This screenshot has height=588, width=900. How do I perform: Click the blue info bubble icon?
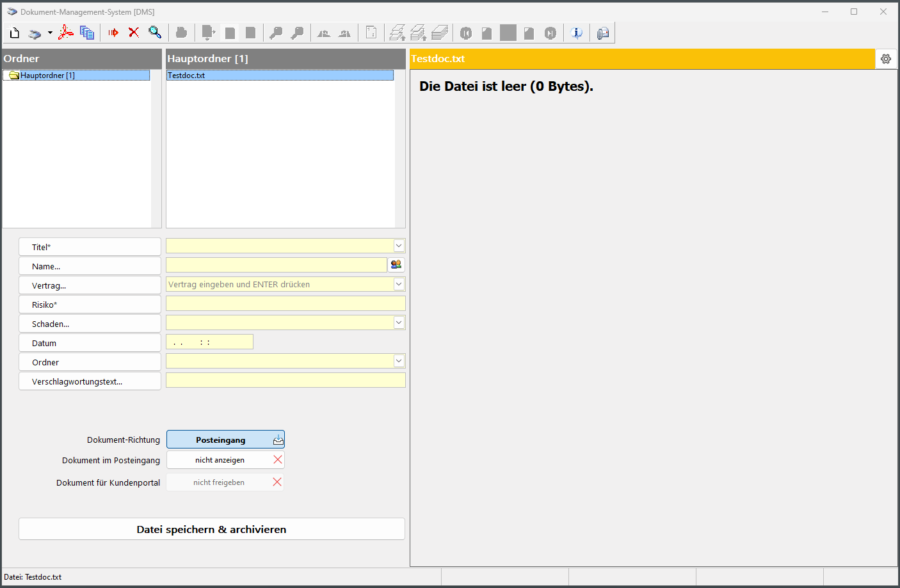point(577,33)
